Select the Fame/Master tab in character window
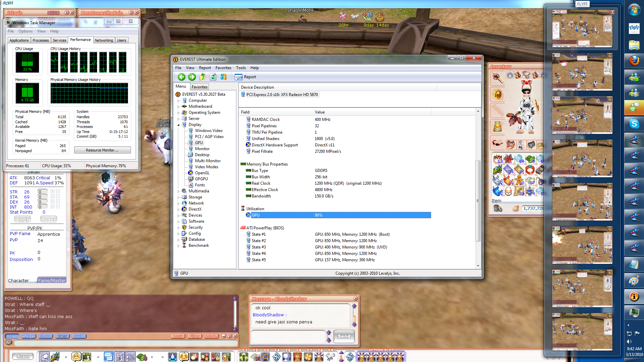Viewport: 644px width, 362px height. pyautogui.click(x=52, y=280)
